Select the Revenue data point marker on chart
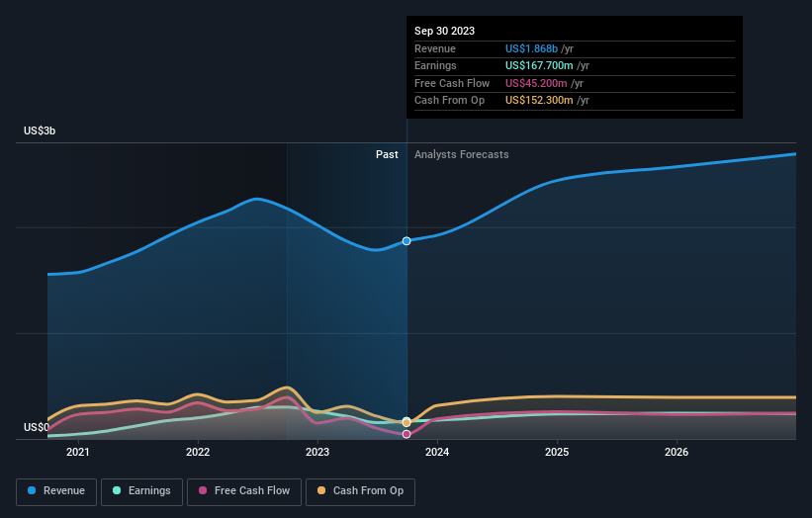The image size is (812, 518). click(x=406, y=241)
